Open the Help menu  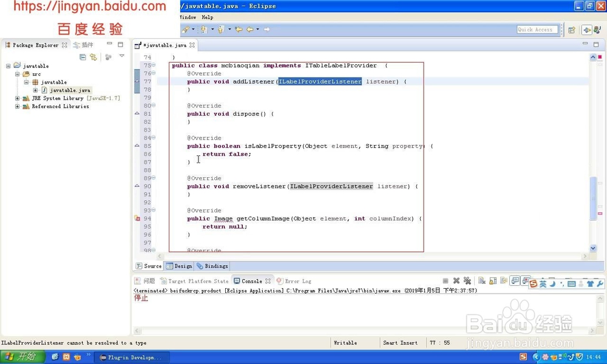207,18
